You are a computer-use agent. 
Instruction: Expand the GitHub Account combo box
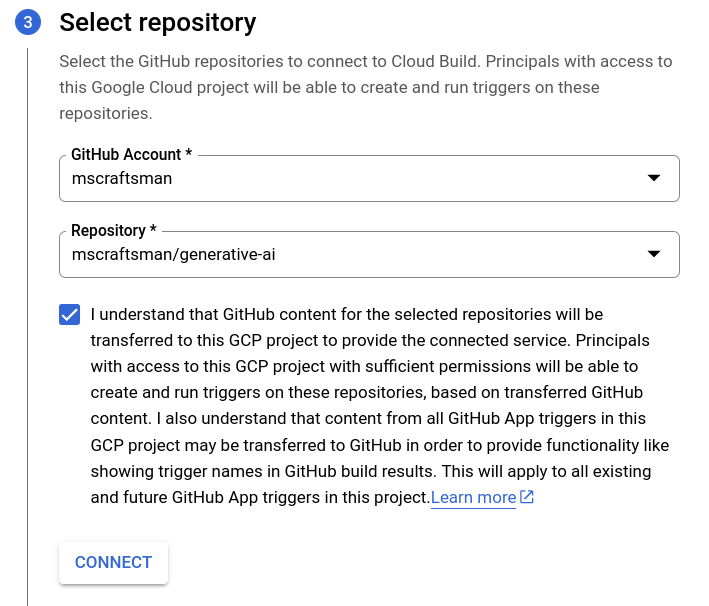[x=369, y=178]
